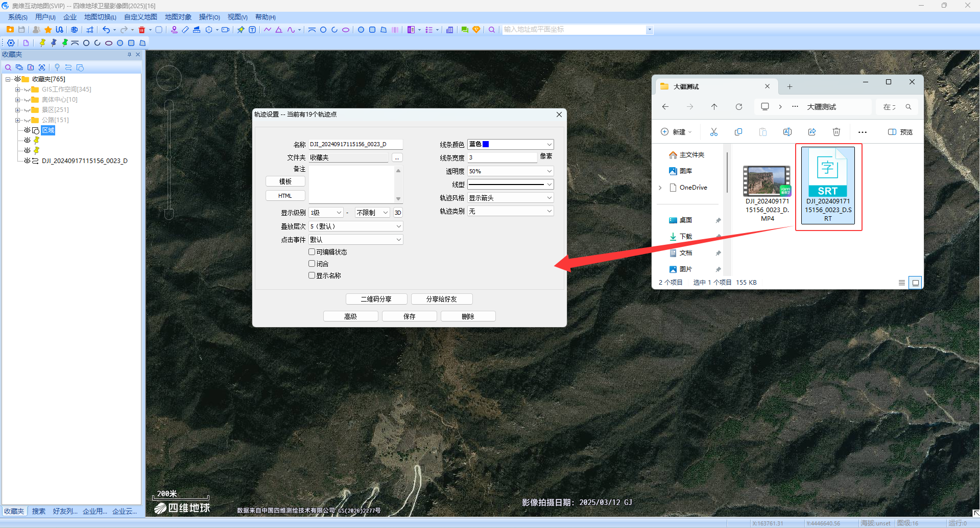Select the blue pushpin marker tool
The image size is (980, 528).
pyautogui.click(x=54, y=43)
